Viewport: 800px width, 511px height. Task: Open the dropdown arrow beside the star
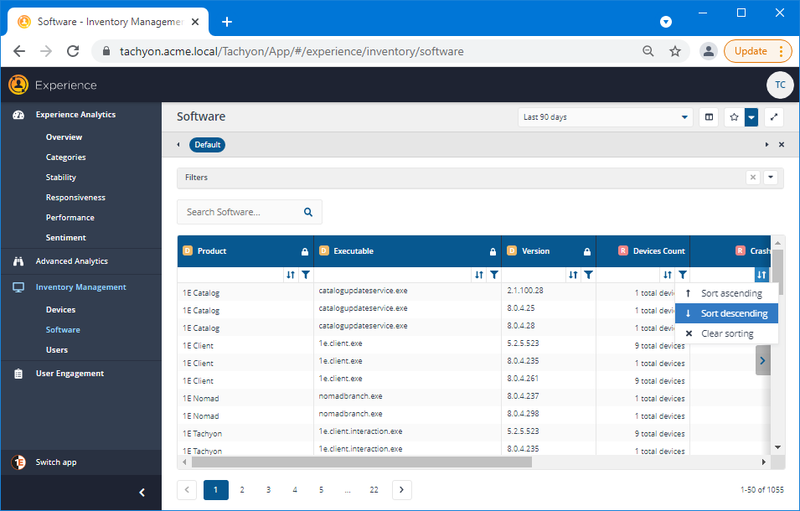751,117
